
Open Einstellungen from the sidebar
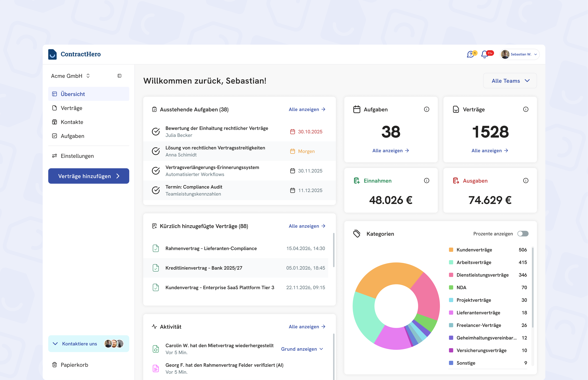77,156
